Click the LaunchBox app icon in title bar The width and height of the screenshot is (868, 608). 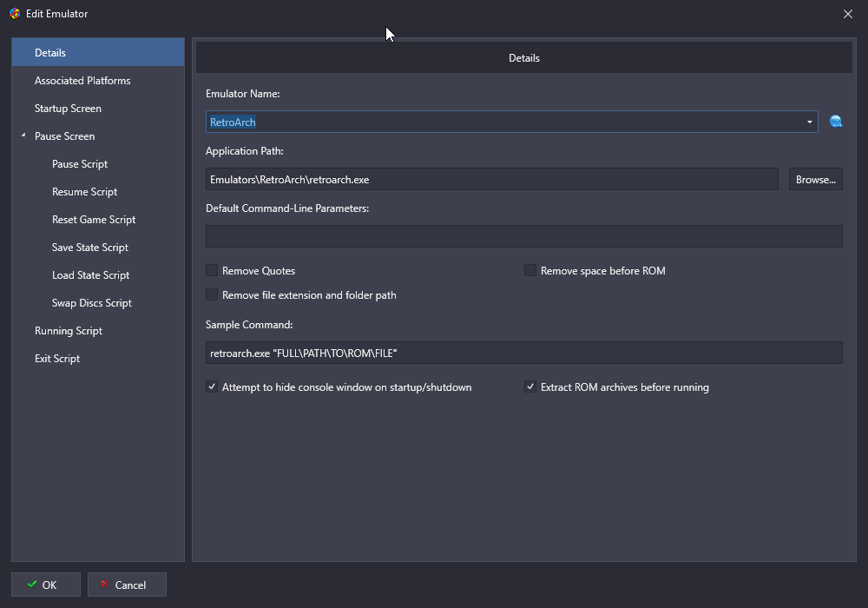click(x=15, y=14)
